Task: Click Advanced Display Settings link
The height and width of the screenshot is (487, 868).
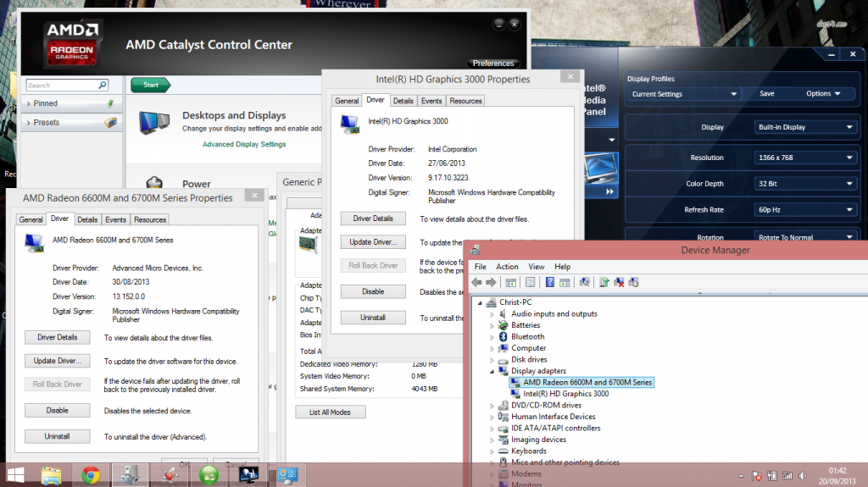Action: (244, 145)
